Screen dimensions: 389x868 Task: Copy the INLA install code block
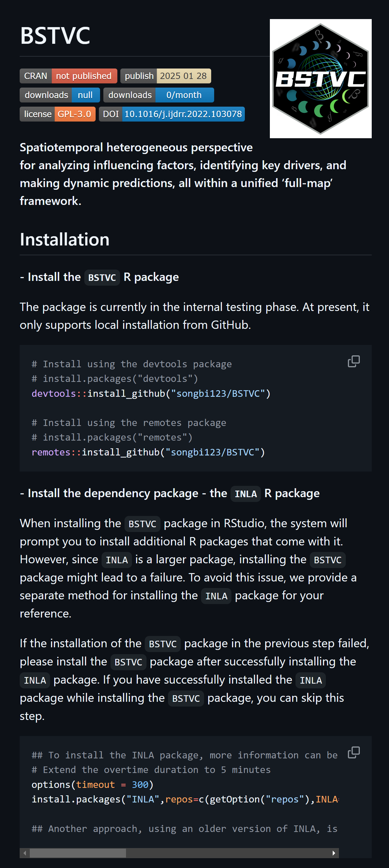pos(353,752)
